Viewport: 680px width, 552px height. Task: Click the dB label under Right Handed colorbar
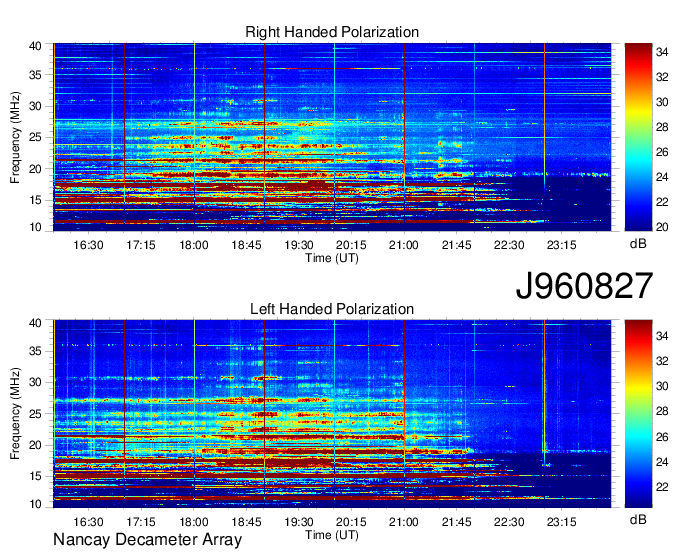(x=638, y=244)
